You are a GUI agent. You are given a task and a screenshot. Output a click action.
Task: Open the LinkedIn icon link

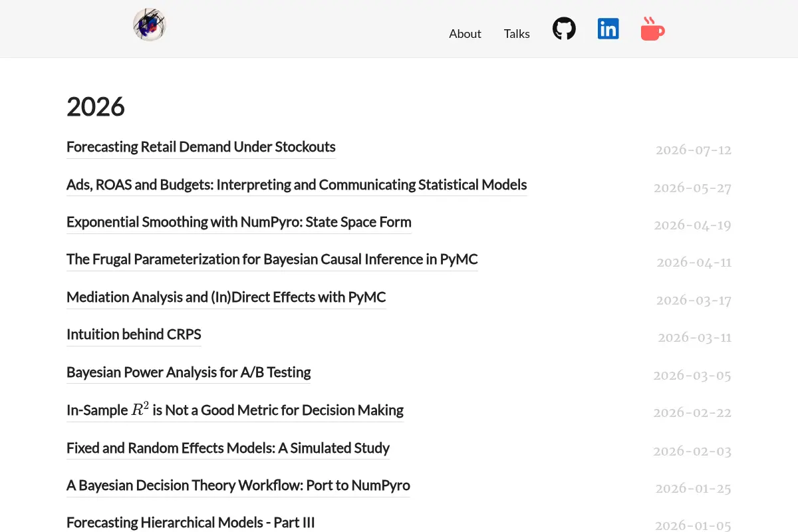608,29
